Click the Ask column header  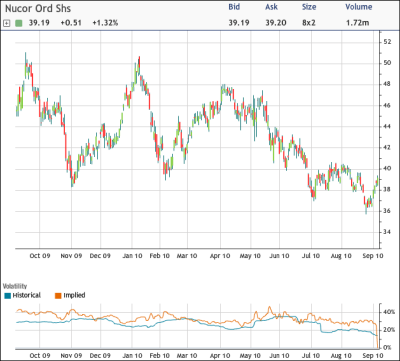[271, 7]
